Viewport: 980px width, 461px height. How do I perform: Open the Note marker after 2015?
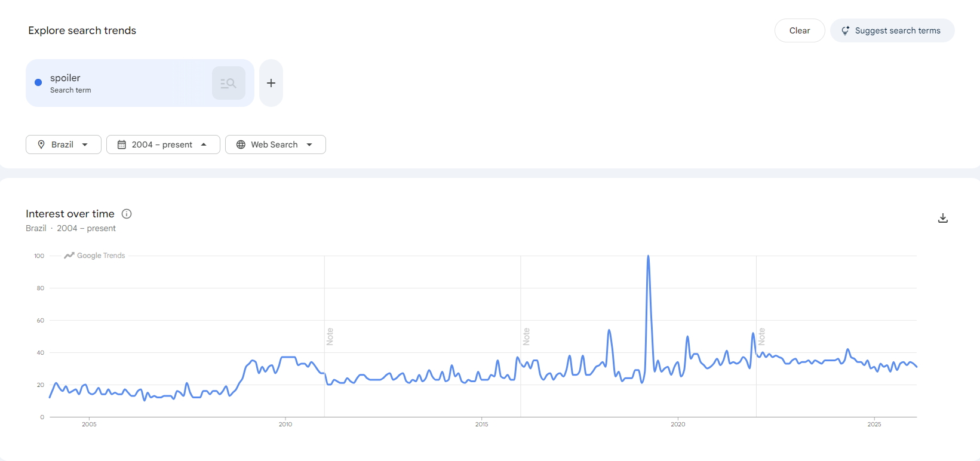pyautogui.click(x=526, y=336)
